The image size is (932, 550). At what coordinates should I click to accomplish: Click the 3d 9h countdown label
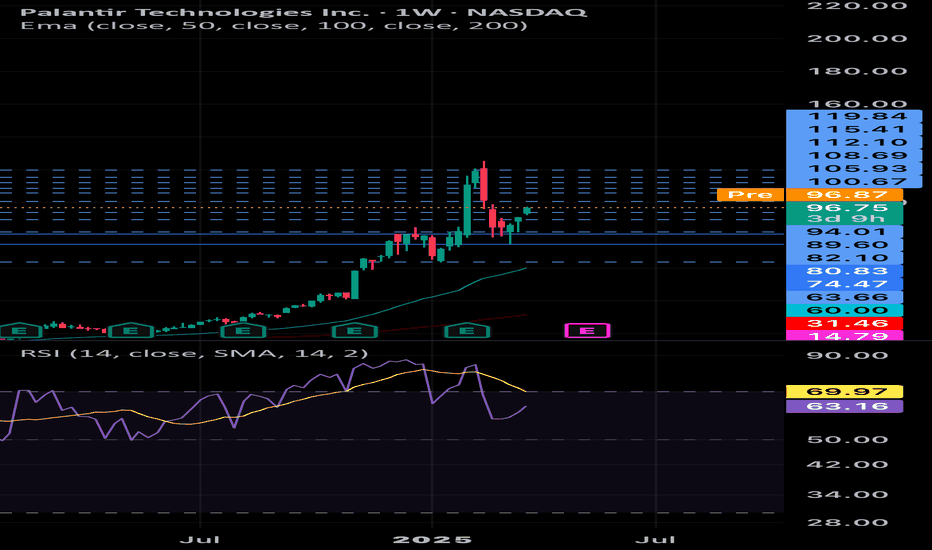click(844, 219)
